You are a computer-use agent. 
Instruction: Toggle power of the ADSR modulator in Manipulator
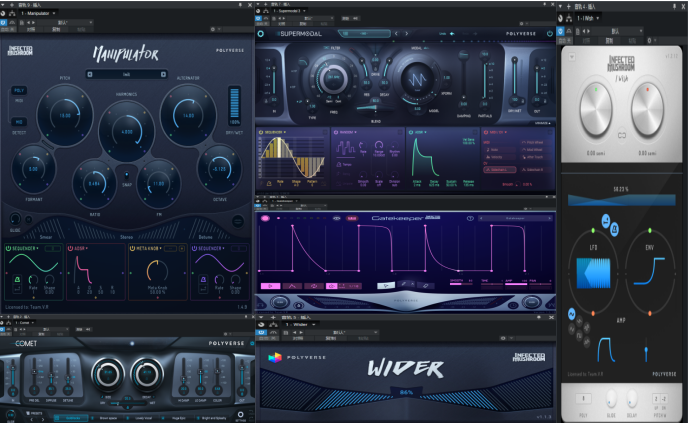pyautogui.click(x=70, y=248)
